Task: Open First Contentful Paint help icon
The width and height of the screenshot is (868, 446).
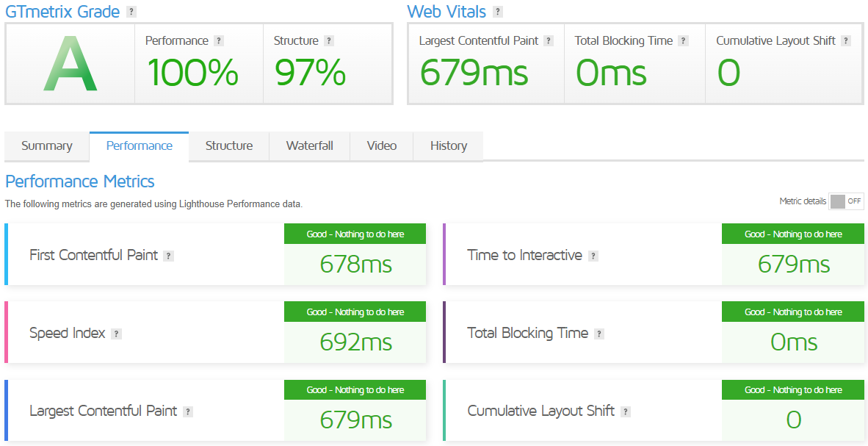Action: [x=169, y=256]
